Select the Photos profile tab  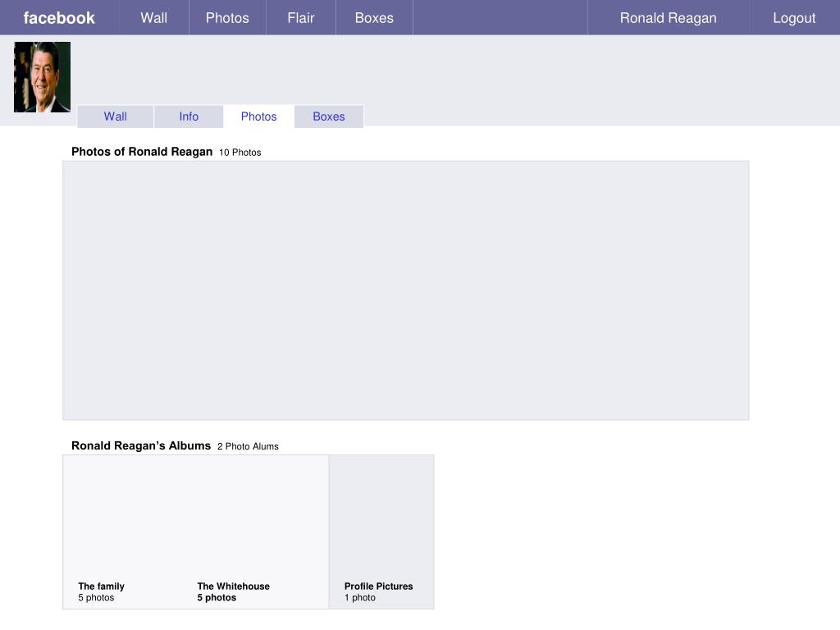(258, 116)
